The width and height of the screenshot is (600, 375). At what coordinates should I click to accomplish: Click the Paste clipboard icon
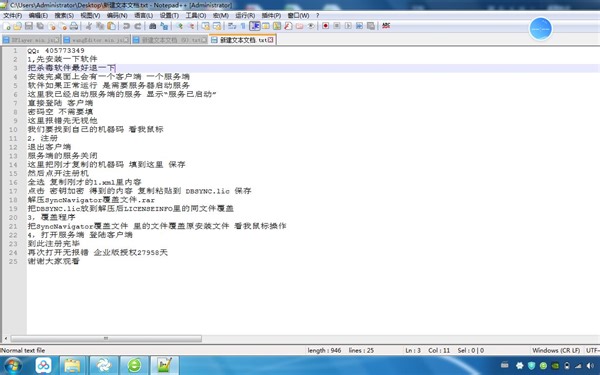pyautogui.click(x=112, y=26)
